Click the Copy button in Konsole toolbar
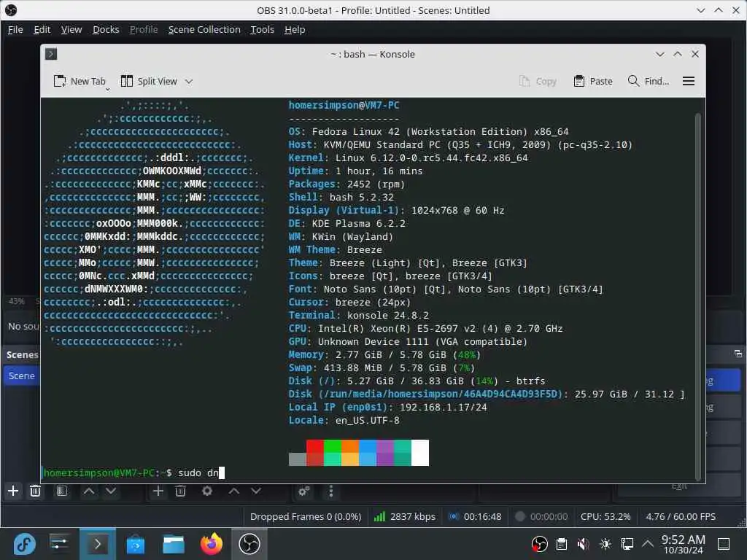 538,82
